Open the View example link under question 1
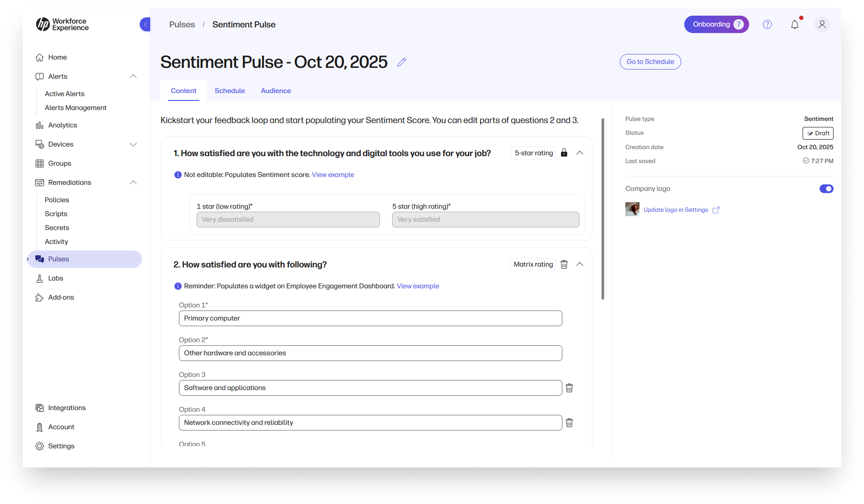This screenshot has height=504, width=864. click(333, 174)
